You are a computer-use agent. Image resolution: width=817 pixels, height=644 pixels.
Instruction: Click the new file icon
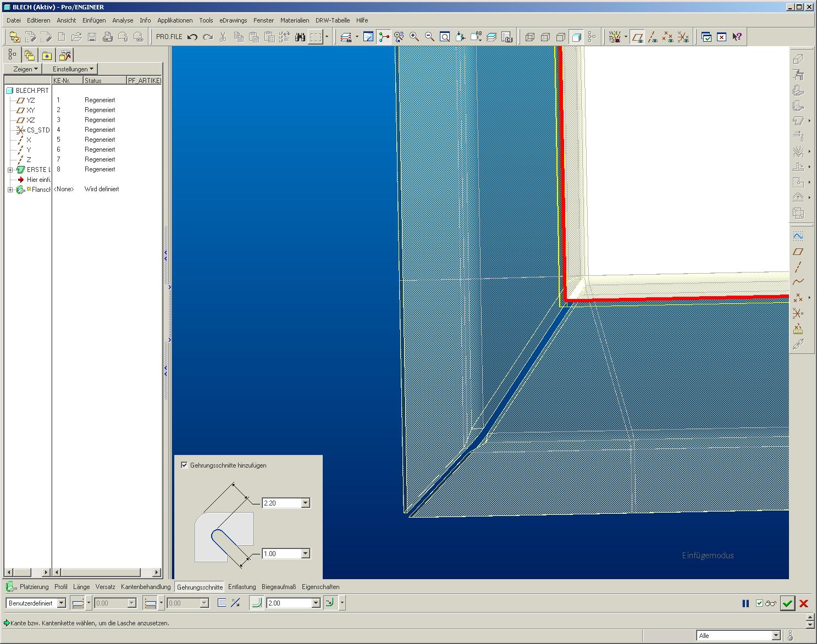tap(62, 37)
